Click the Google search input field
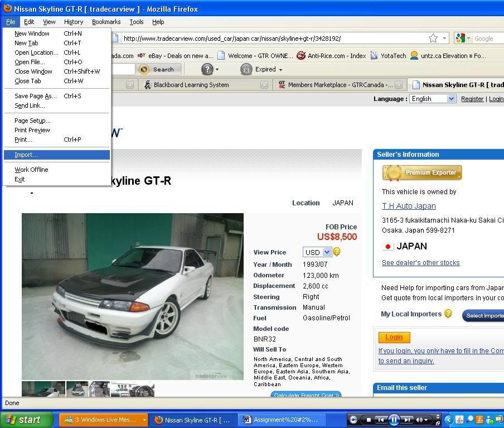This screenshot has width=504, height=428. coord(488,39)
